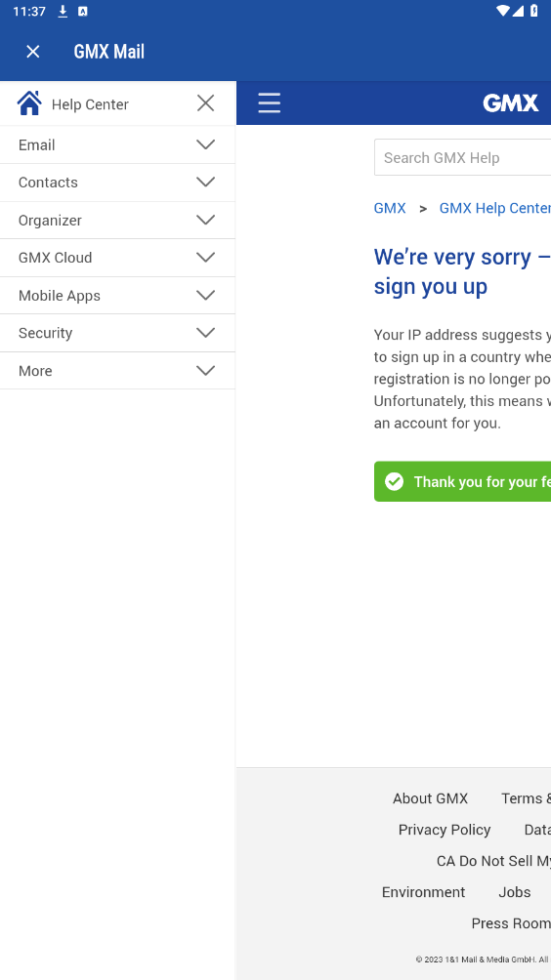The width and height of the screenshot is (551, 980).
Task: Open the Press Room footer link
Action: click(x=511, y=923)
